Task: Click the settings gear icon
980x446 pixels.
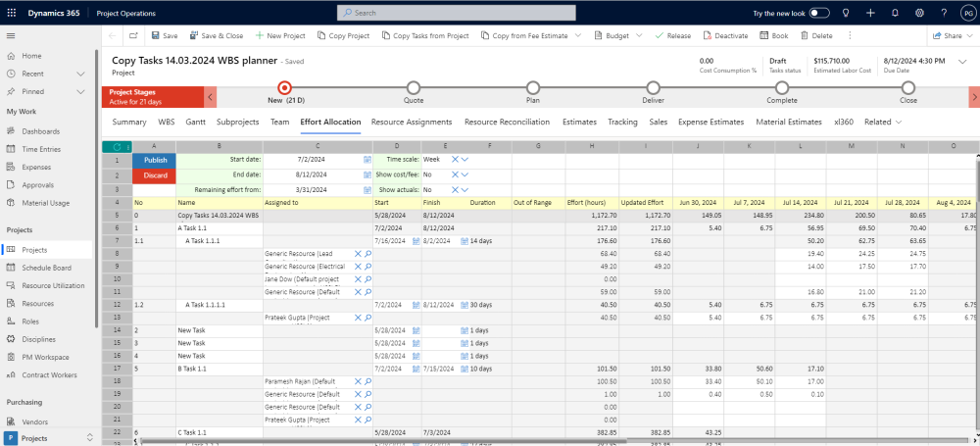Action: (921, 13)
